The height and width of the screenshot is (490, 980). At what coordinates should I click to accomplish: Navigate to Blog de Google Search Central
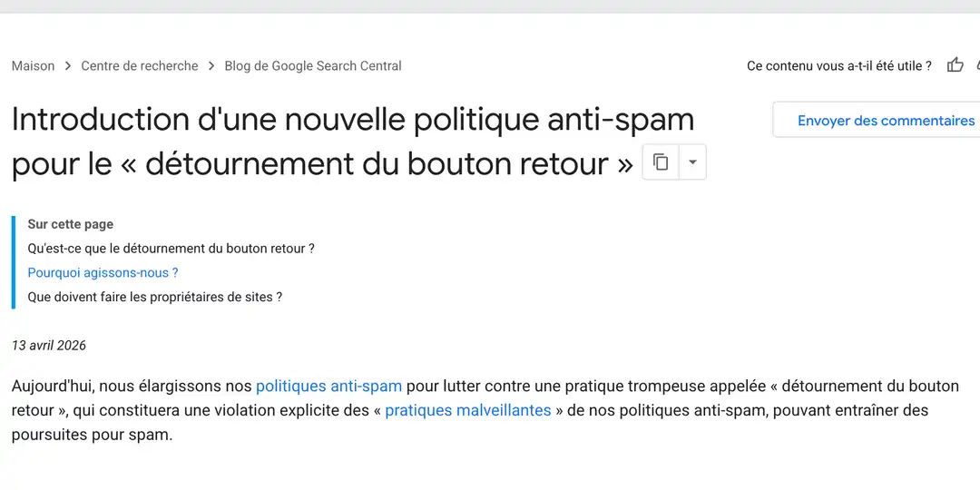point(313,66)
